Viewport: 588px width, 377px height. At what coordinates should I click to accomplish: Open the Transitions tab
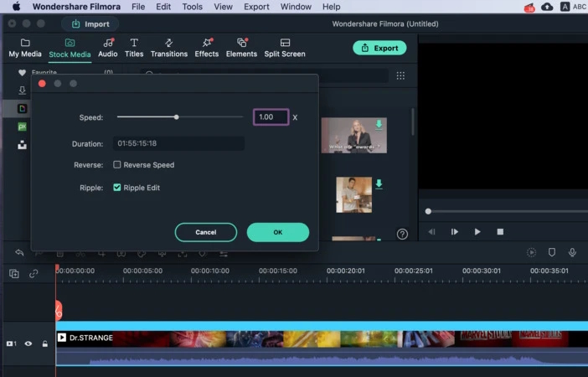[168, 48]
